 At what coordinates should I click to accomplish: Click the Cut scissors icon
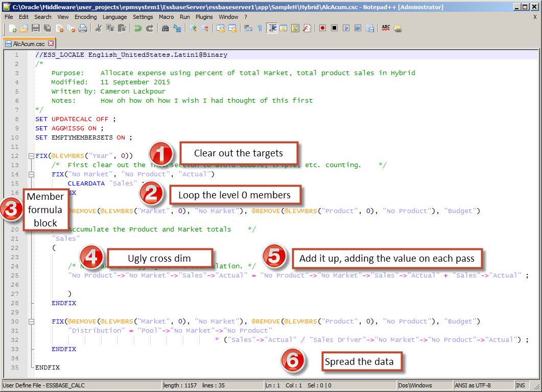tap(99, 28)
